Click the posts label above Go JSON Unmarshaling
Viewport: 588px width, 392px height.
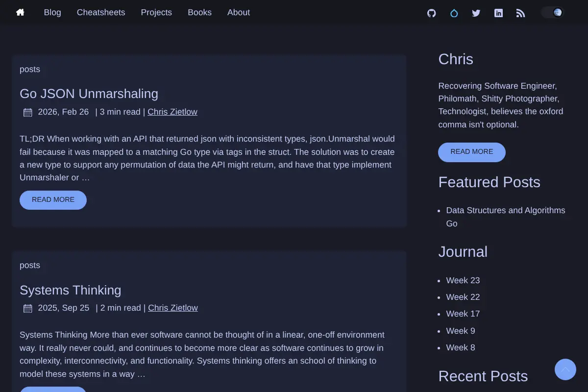[x=30, y=69]
